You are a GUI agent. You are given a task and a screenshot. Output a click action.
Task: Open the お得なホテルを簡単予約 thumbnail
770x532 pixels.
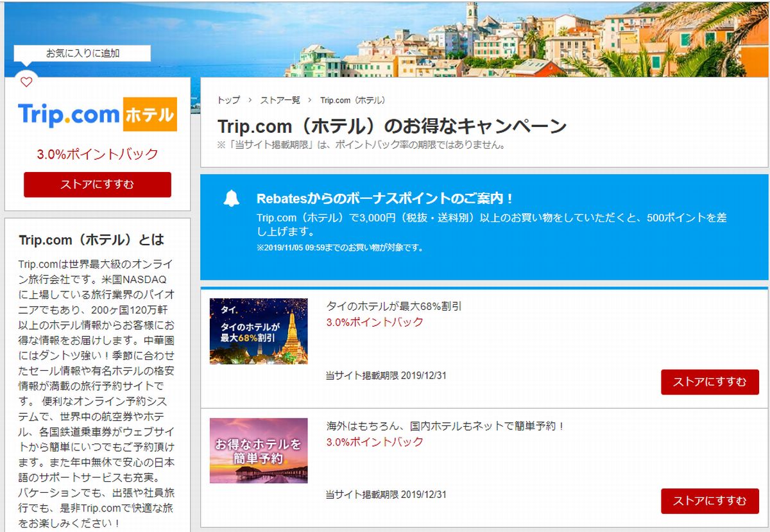point(259,450)
